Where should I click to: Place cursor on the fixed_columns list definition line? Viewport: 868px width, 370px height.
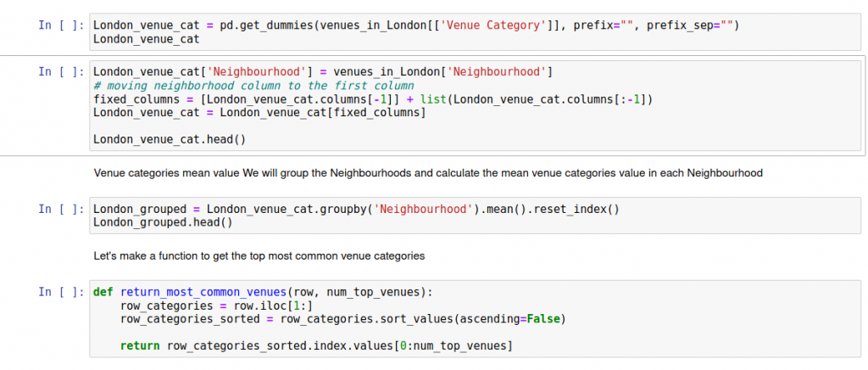[372, 99]
